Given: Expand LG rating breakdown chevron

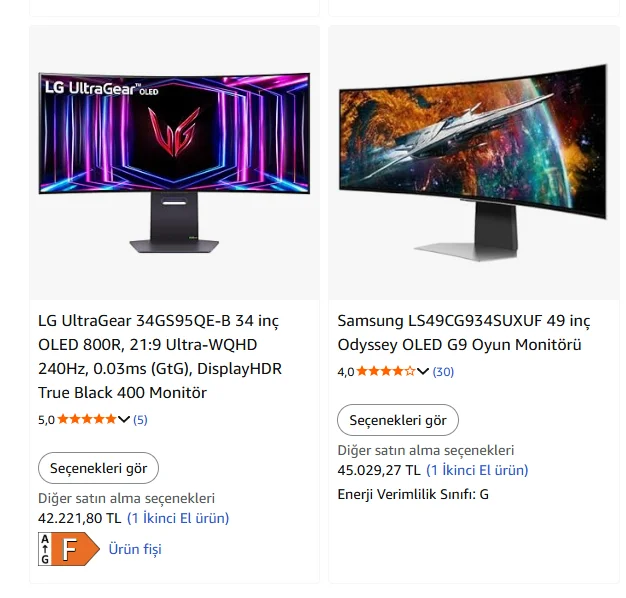Looking at the screenshot, I should click(124, 419).
